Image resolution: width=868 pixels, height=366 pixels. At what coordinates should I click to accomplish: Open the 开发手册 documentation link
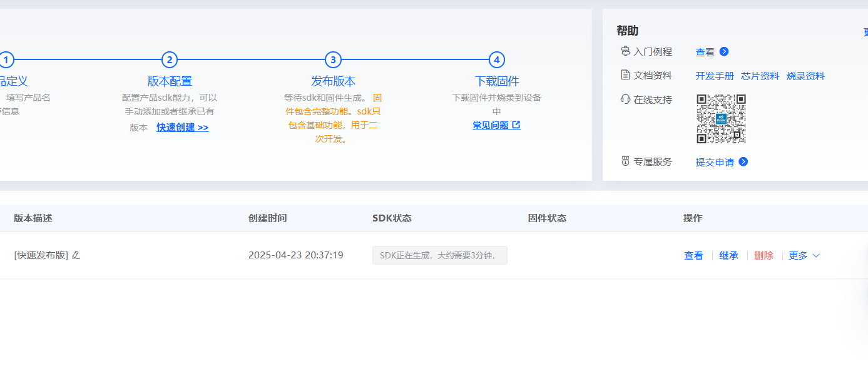(x=714, y=76)
